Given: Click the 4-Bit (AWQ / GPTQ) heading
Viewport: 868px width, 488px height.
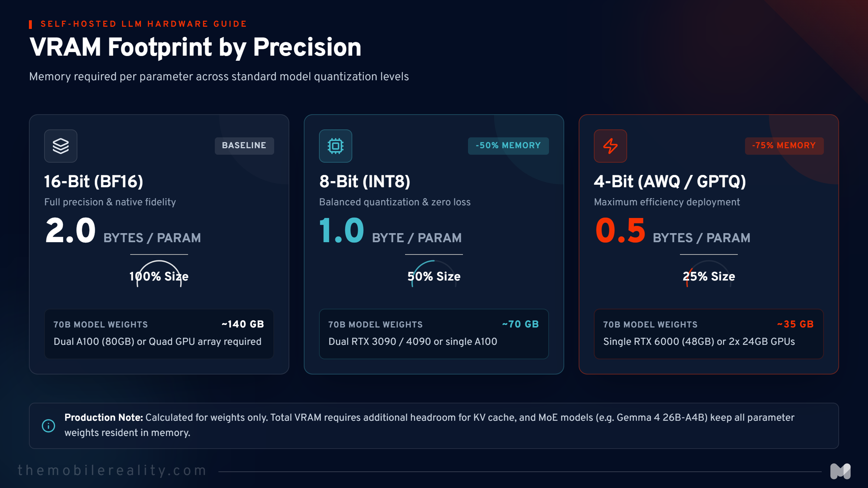Looking at the screenshot, I should [x=670, y=181].
